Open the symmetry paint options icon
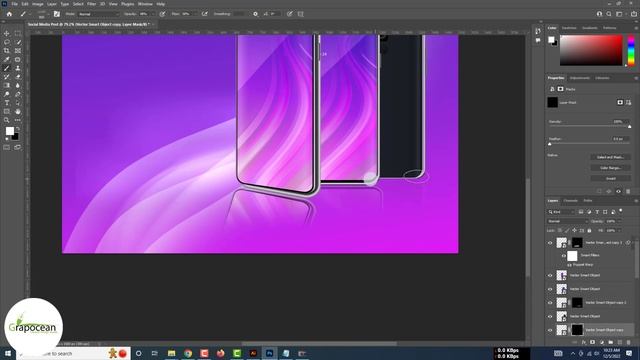 (x=300, y=14)
